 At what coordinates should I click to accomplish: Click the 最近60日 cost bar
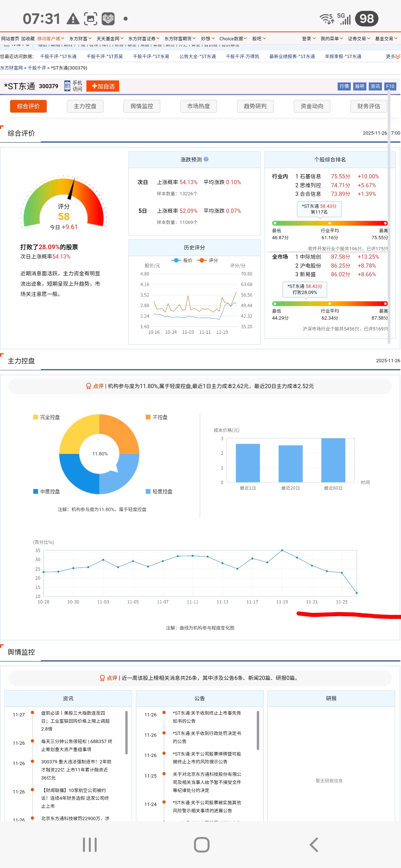pos(333,460)
